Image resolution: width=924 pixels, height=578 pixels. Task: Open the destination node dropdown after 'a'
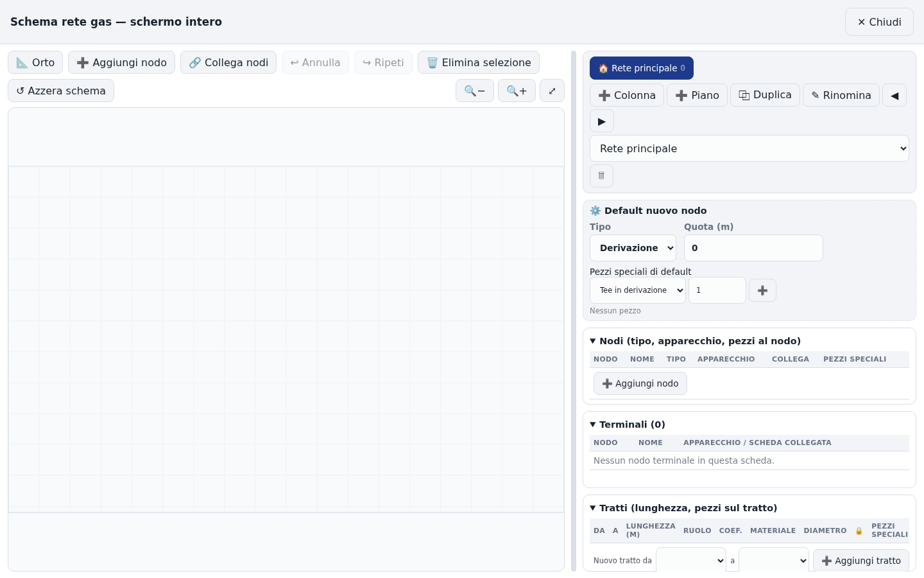coord(774,561)
